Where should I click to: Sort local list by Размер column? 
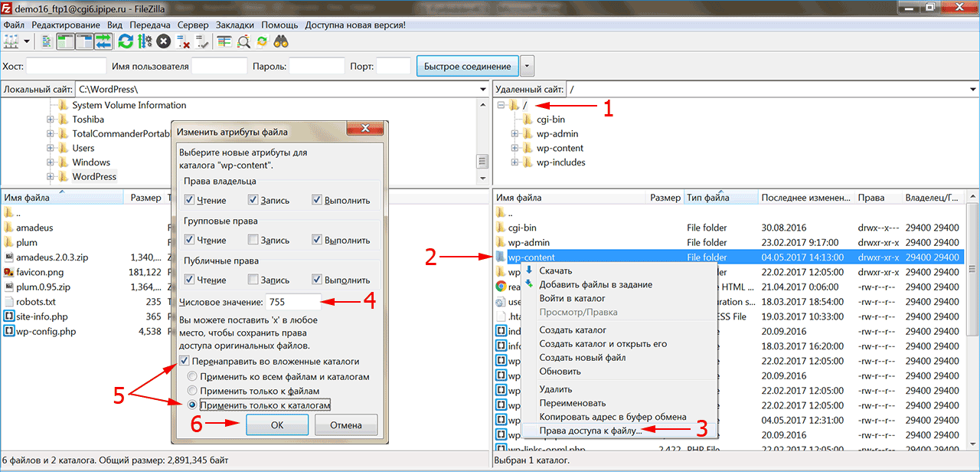(145, 198)
